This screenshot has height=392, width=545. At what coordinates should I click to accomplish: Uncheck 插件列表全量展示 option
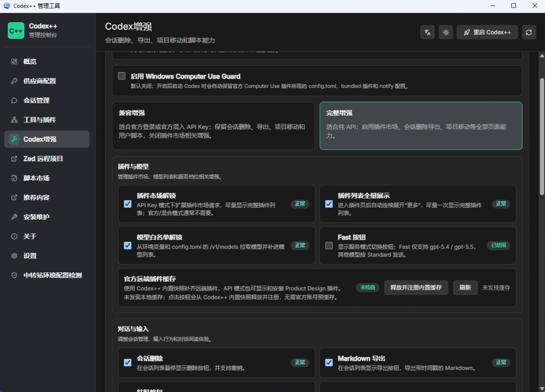[329, 204]
